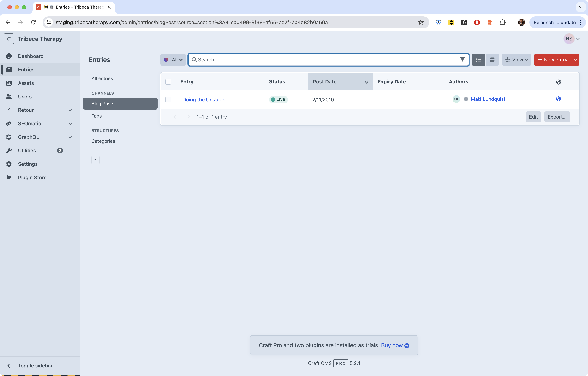Click the Entries sidebar icon

pos(9,70)
